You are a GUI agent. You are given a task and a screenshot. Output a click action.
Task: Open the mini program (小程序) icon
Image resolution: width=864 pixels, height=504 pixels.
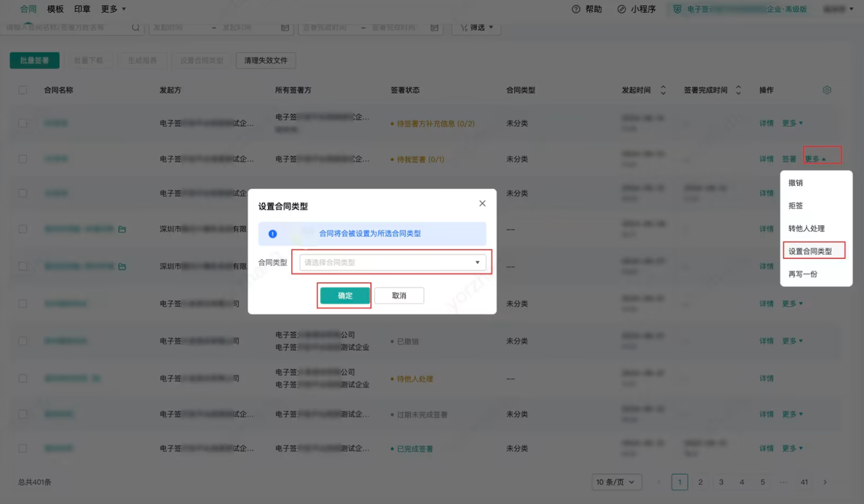(621, 9)
